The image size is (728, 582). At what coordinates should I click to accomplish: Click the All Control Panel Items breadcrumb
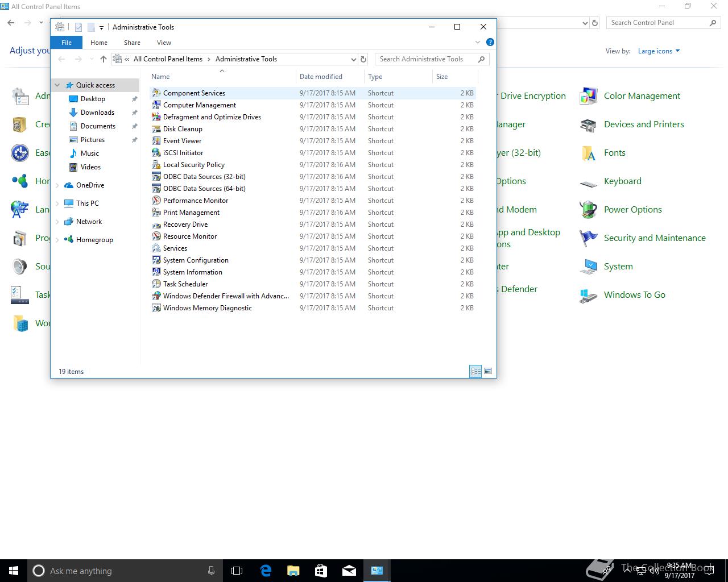tap(168, 59)
